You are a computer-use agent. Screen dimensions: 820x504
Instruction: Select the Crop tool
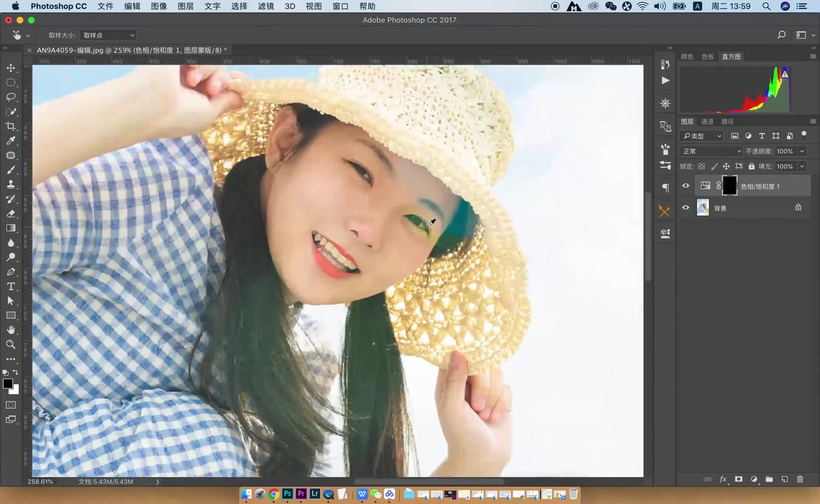point(11,126)
